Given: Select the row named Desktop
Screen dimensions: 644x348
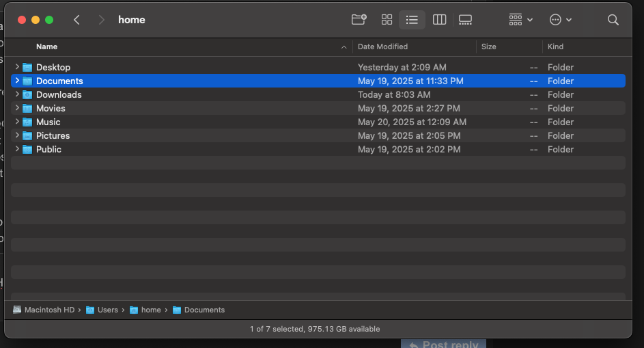Looking at the screenshot, I should 318,67.
